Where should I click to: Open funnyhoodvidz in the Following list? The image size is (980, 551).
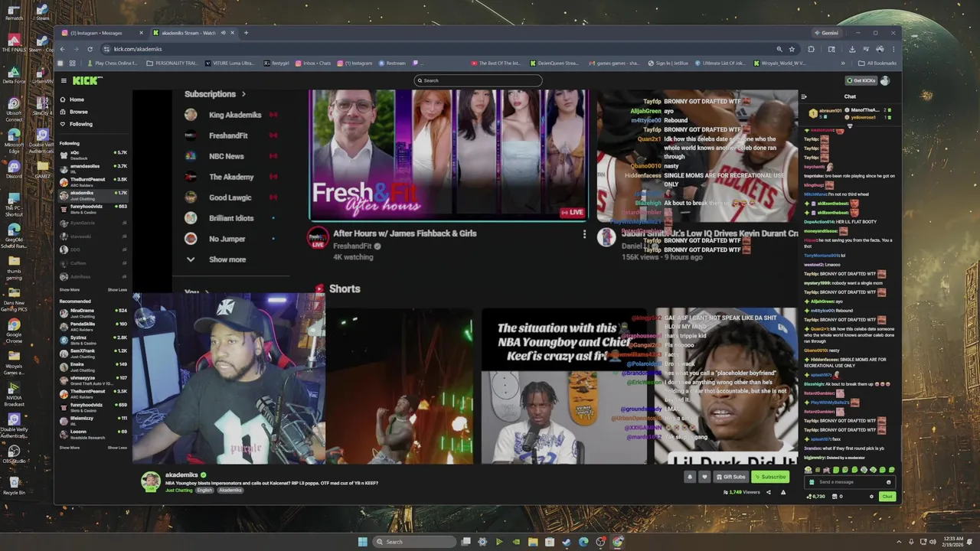[94, 207]
